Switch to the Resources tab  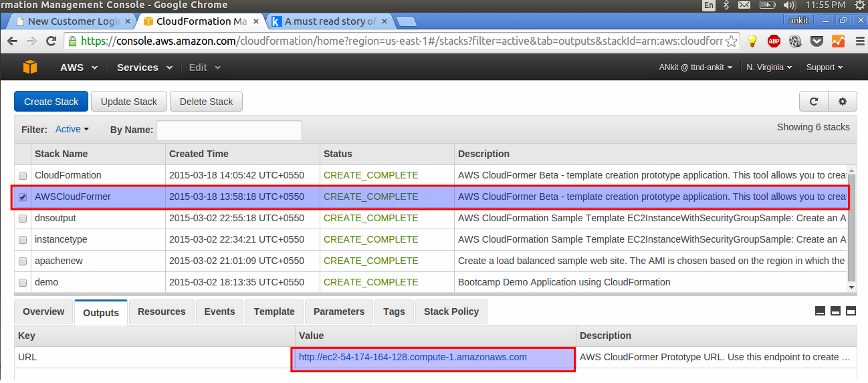tap(162, 311)
